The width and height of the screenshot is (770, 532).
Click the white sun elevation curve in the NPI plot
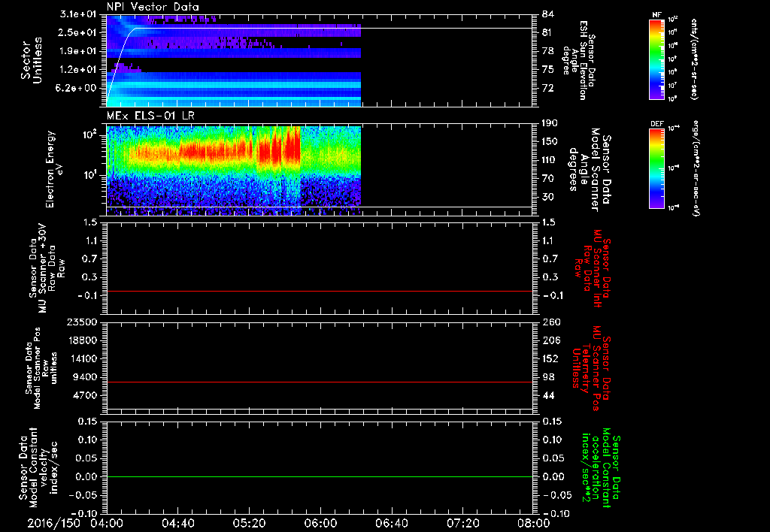tap(320, 29)
